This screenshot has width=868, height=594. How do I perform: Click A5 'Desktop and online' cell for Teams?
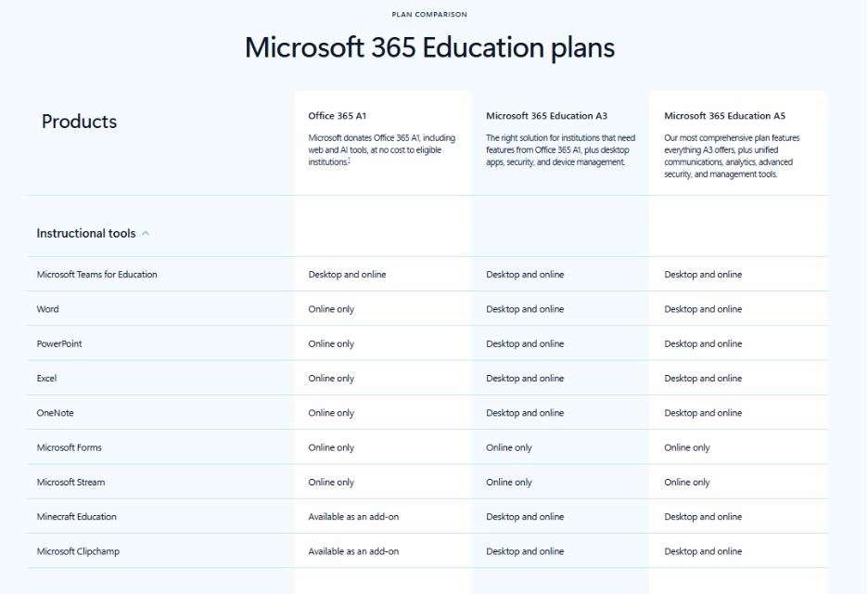pyautogui.click(x=703, y=275)
